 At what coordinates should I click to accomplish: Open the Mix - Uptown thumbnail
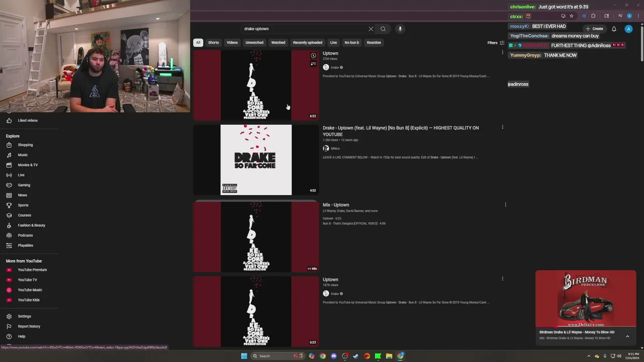[x=256, y=237]
